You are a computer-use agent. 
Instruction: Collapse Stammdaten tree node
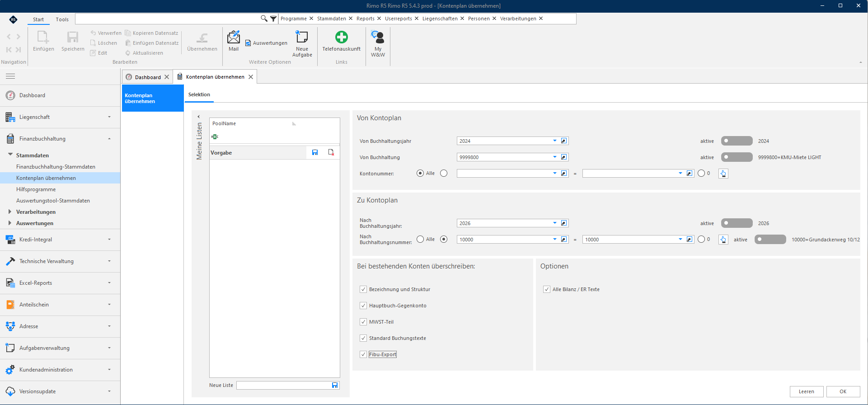coord(10,155)
